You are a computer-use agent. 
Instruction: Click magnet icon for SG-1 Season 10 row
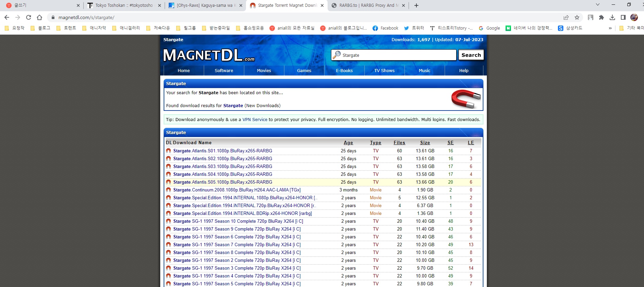click(168, 221)
